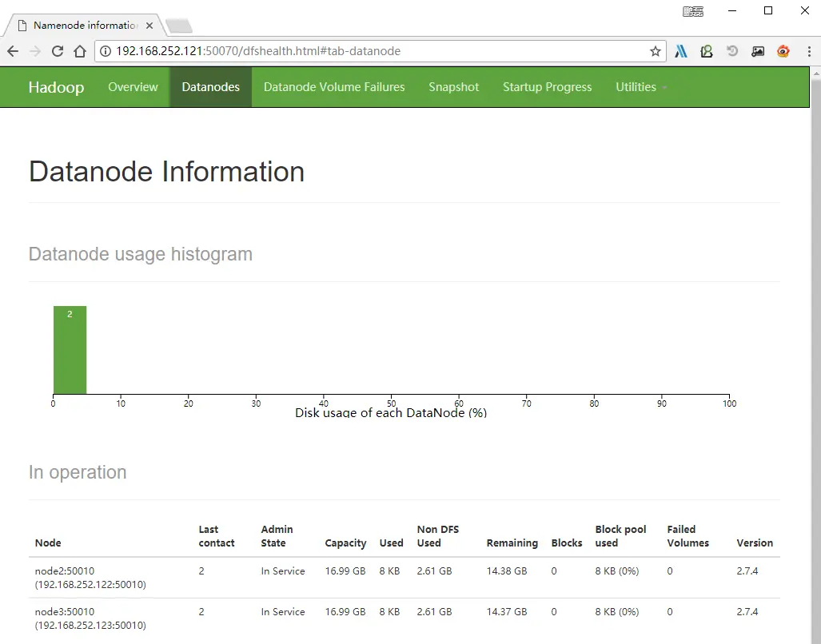821x644 pixels.
Task: Open Datanode Volume Failures tab
Action: pos(334,87)
